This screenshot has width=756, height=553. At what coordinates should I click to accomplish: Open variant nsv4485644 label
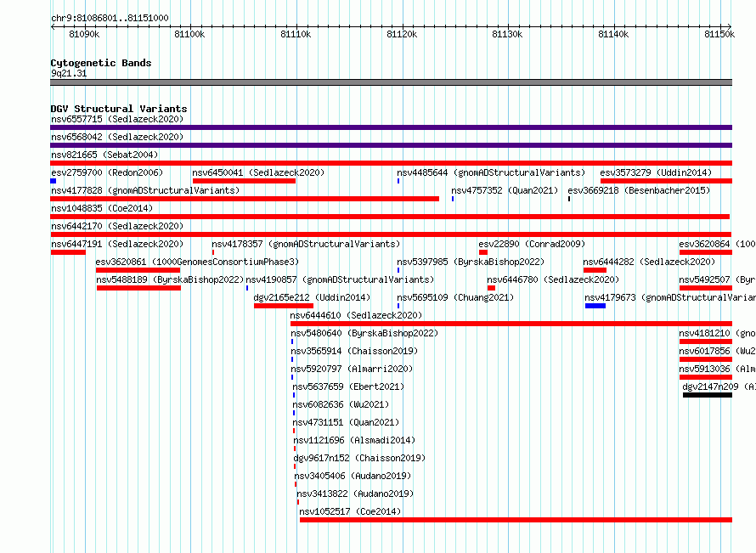[x=491, y=172]
